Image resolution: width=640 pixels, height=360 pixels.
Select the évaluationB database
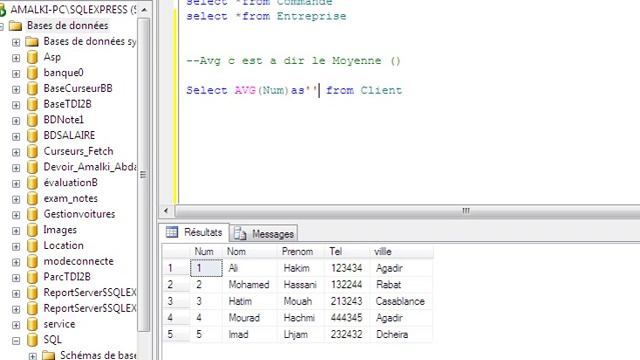tap(71, 183)
